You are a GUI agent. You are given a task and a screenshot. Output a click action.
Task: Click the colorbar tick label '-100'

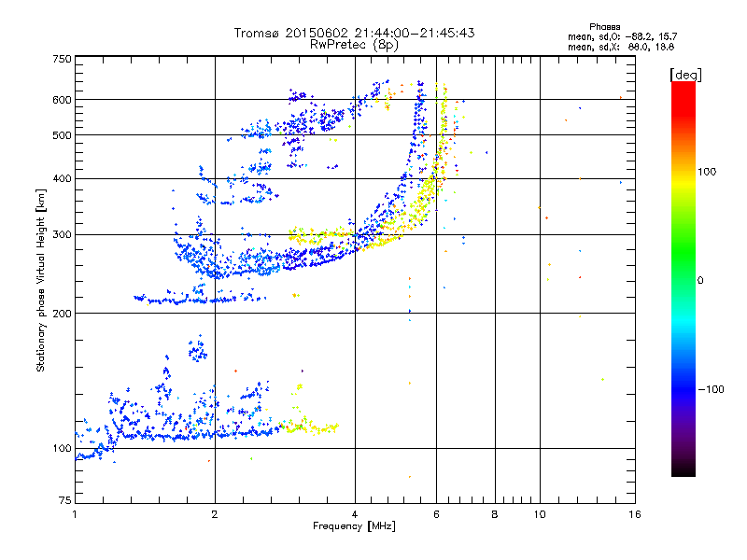point(712,389)
